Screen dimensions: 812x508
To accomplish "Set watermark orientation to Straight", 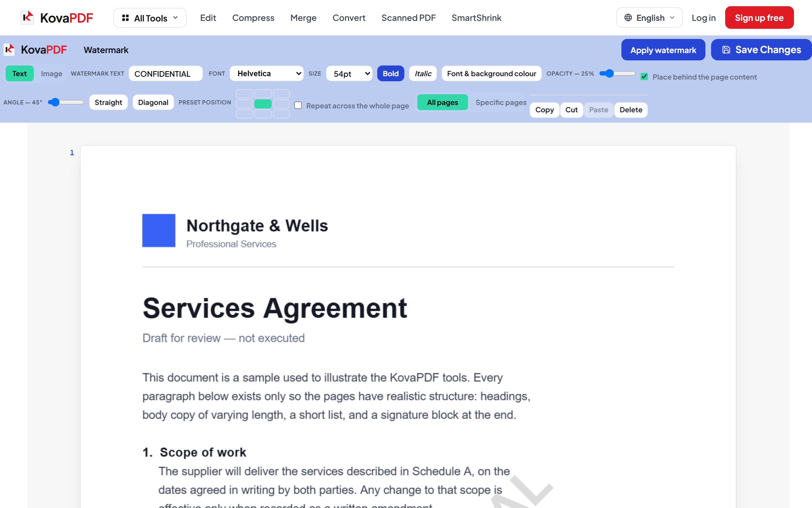I will pyautogui.click(x=108, y=102).
